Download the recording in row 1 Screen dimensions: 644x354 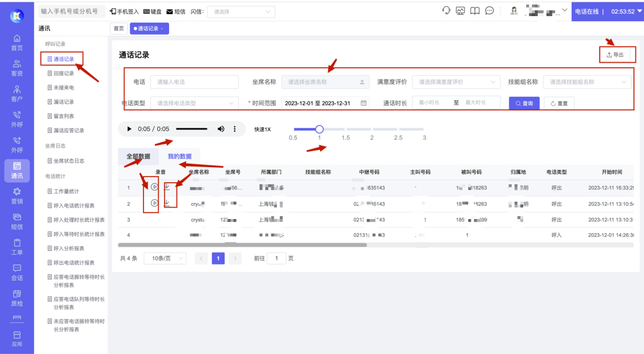click(167, 187)
